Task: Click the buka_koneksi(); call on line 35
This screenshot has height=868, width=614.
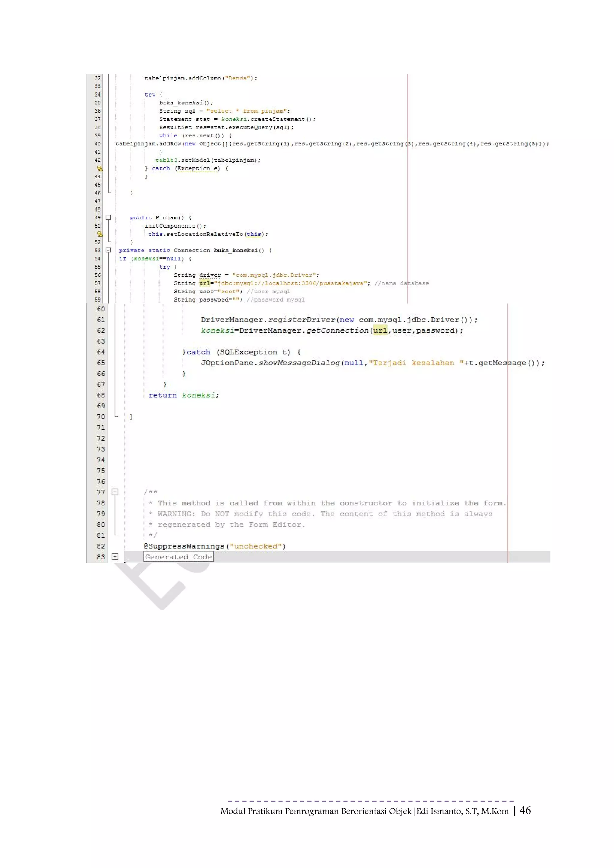Action: pyautogui.click(x=186, y=103)
